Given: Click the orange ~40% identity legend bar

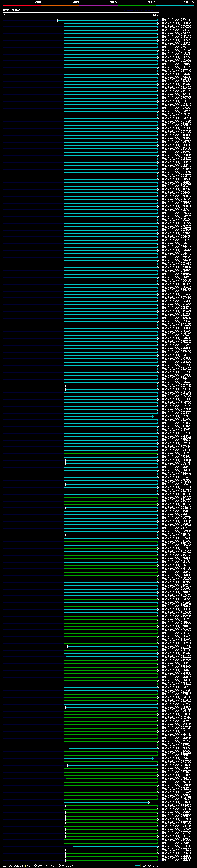Looking at the screenshot, I should pyautogui.click(x=60, y=6).
